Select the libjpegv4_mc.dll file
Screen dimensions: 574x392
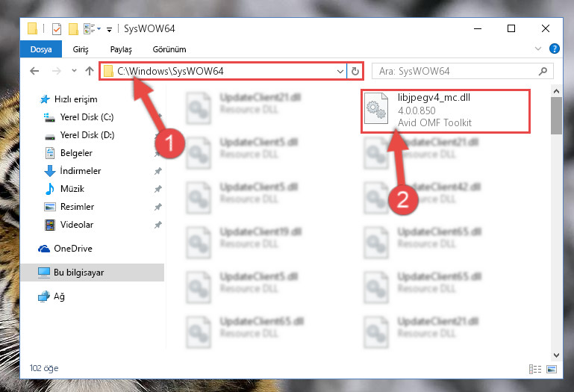tap(446, 111)
